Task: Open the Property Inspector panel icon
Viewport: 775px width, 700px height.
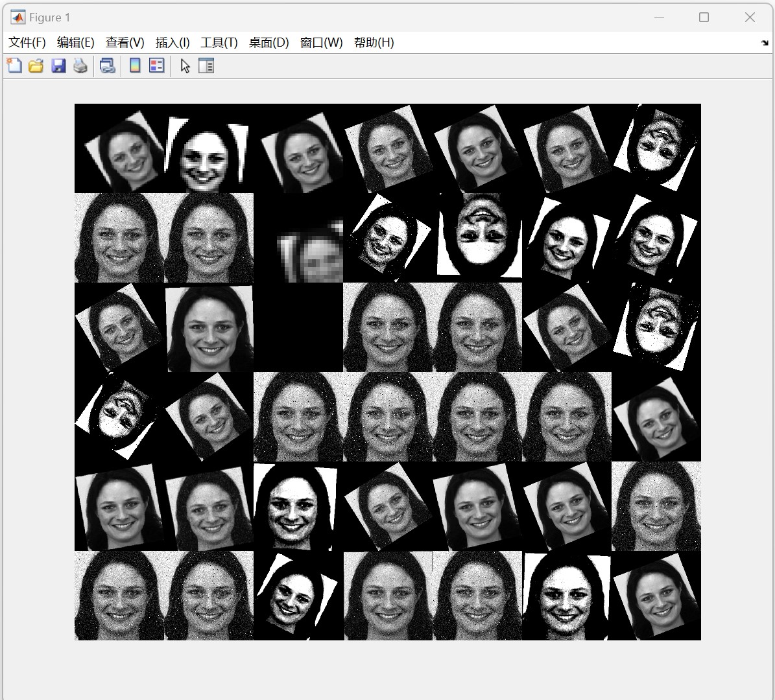Action: coord(206,65)
